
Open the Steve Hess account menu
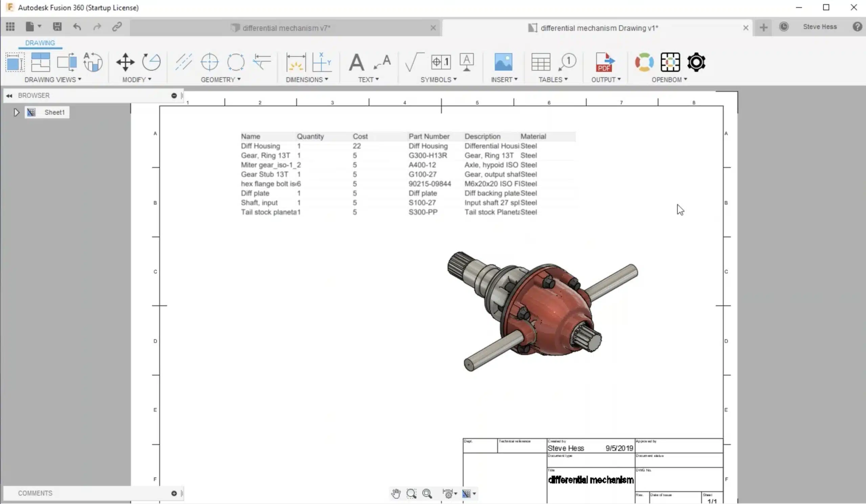point(820,27)
